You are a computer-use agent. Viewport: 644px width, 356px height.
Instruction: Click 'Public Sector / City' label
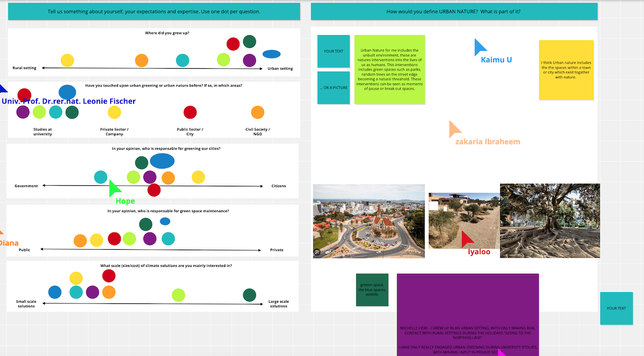tap(190, 132)
